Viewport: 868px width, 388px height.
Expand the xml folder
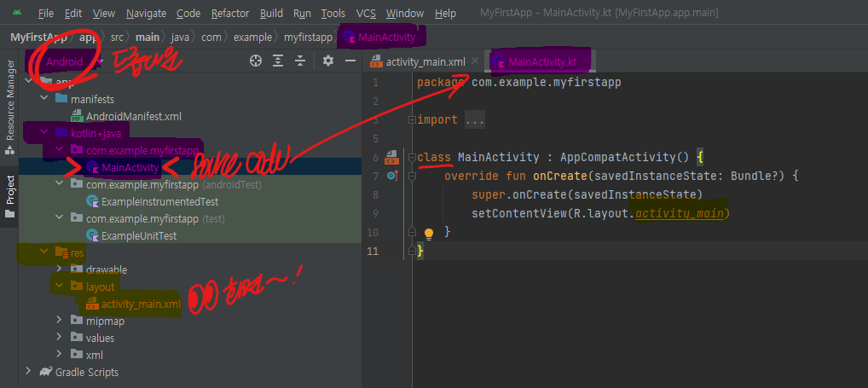click(59, 355)
